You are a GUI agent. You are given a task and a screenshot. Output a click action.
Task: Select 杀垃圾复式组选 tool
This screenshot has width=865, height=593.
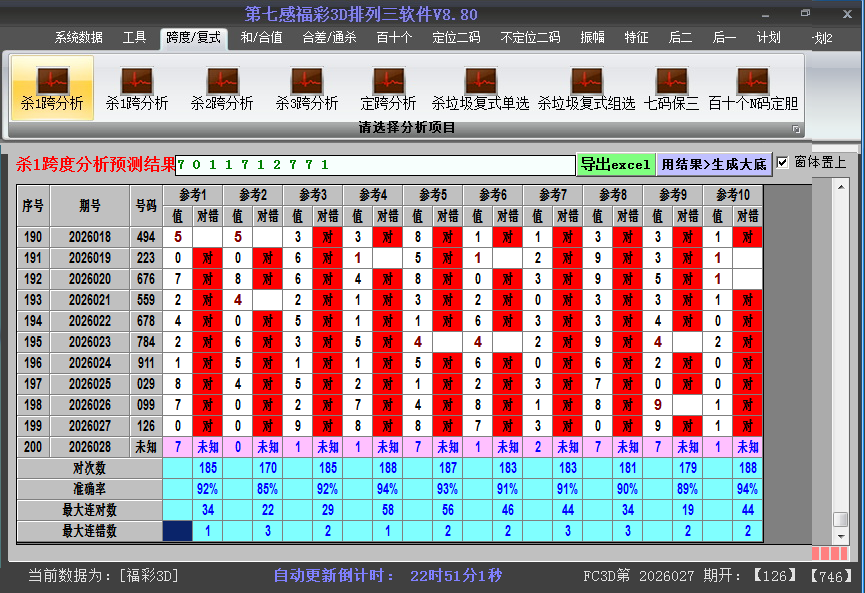click(586, 85)
